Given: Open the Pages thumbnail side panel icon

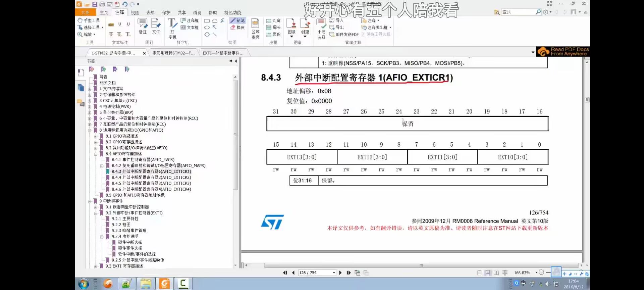Looking at the screenshot, I should (81, 88).
